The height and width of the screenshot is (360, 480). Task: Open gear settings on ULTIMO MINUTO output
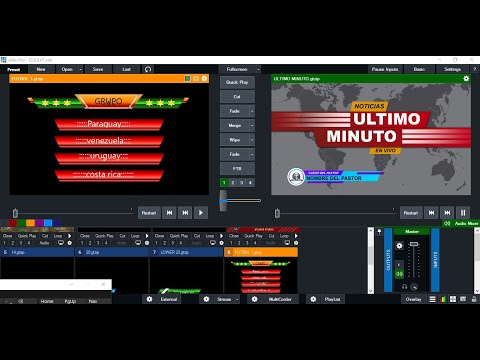point(466,78)
